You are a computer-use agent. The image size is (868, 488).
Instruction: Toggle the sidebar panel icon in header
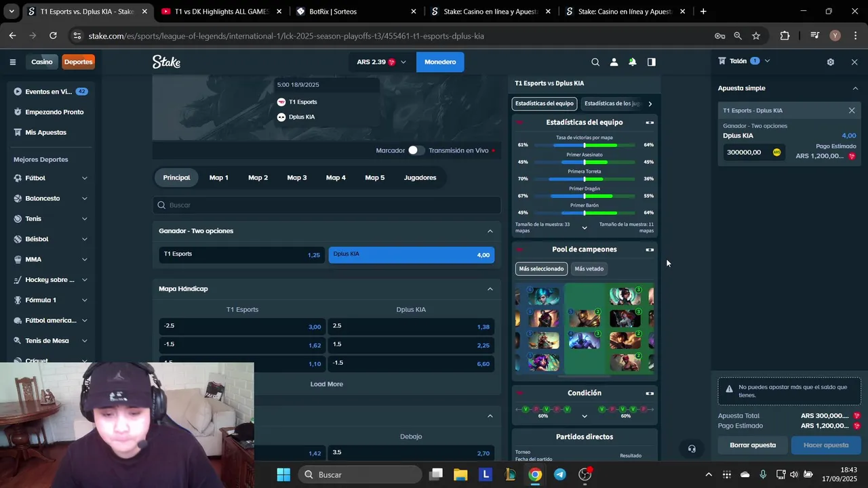[x=652, y=62]
